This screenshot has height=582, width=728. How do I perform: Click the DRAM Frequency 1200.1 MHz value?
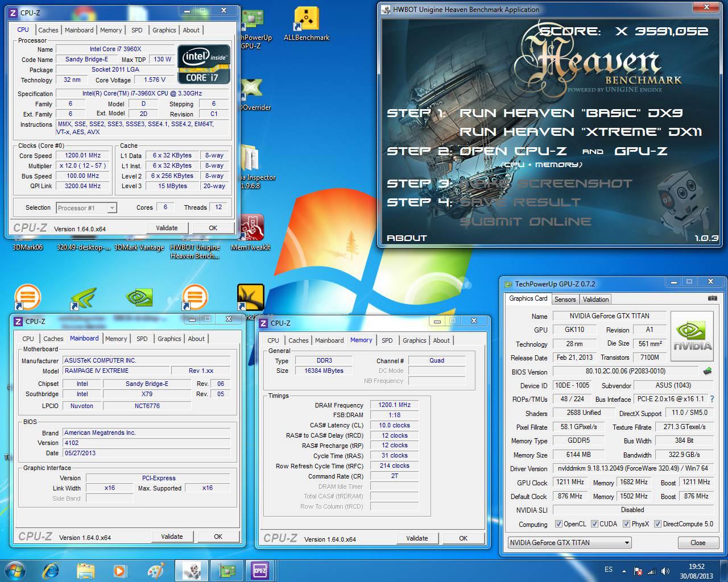394,405
